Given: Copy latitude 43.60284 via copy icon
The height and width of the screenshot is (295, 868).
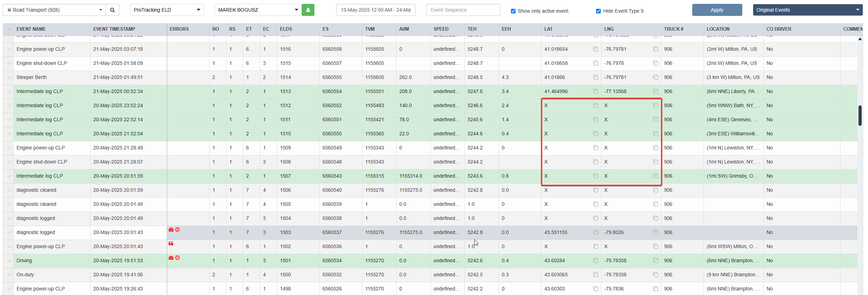Looking at the screenshot, I should coord(595,260).
